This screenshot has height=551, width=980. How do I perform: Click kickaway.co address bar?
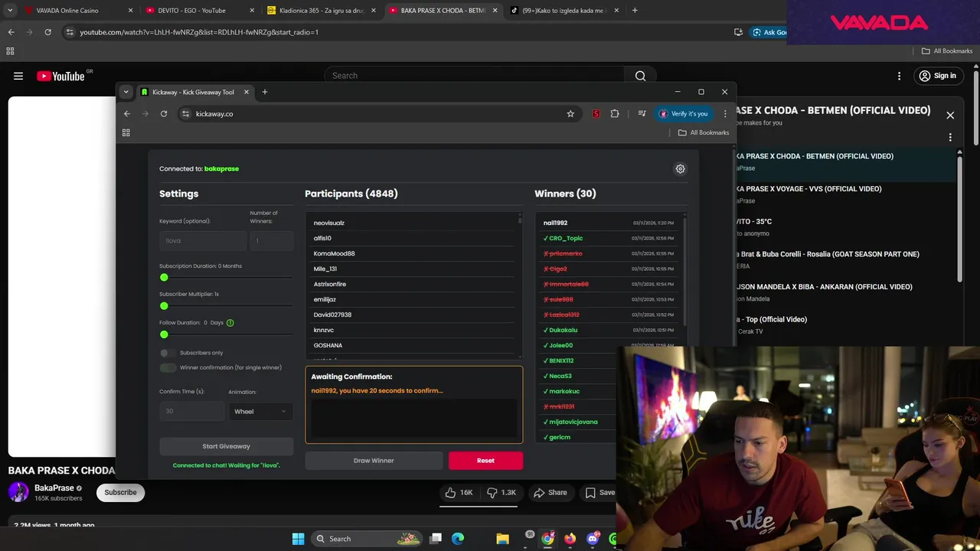(x=378, y=113)
